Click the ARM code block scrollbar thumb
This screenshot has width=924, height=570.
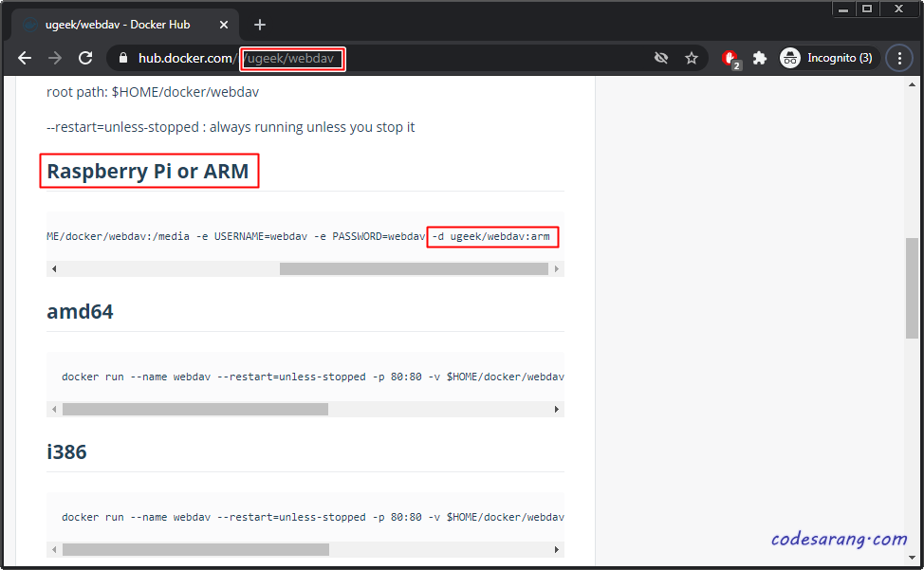point(414,269)
